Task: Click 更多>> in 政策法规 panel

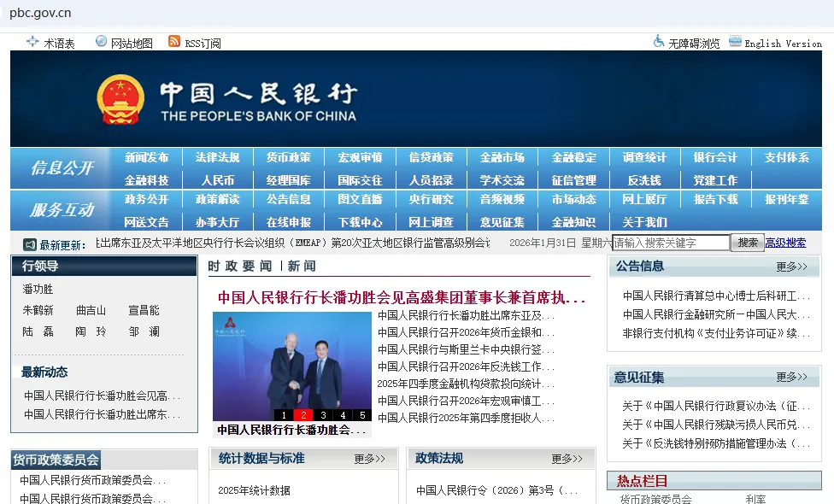Action: pyautogui.click(x=567, y=459)
